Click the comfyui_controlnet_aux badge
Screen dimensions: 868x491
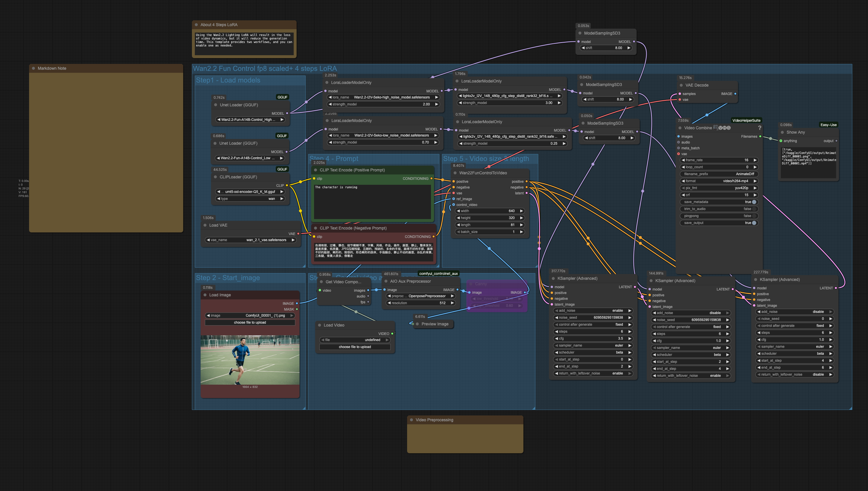[439, 273]
